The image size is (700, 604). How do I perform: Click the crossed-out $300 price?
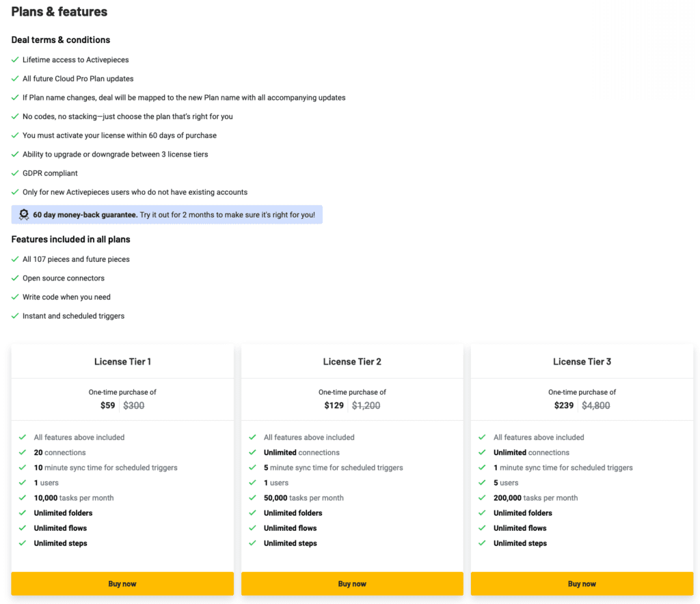coord(134,405)
